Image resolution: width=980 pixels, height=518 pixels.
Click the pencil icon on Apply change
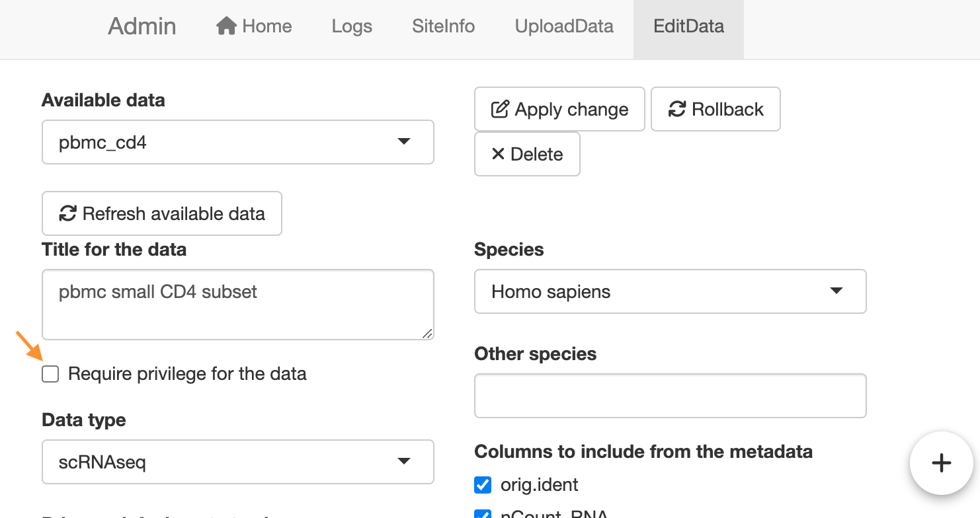pos(501,109)
